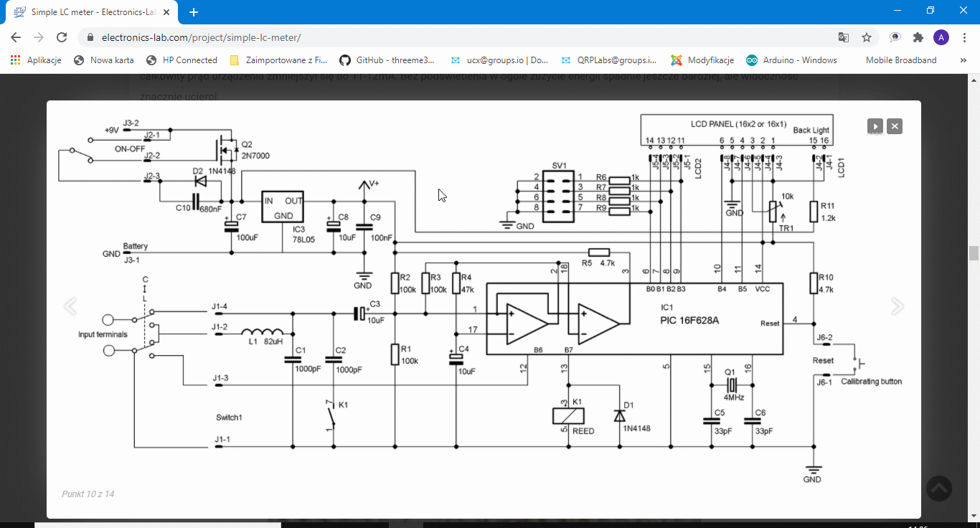Click the browser back arrow
This screenshot has width=980, height=528.
click(16, 37)
